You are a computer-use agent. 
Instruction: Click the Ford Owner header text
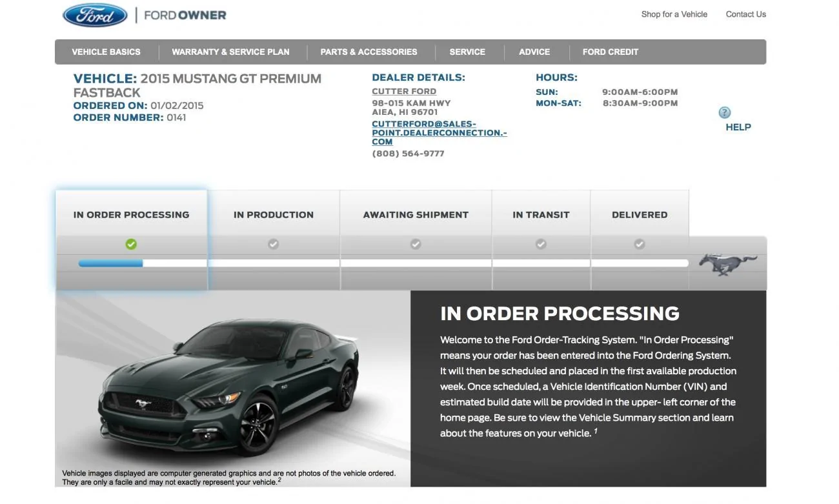pos(185,15)
